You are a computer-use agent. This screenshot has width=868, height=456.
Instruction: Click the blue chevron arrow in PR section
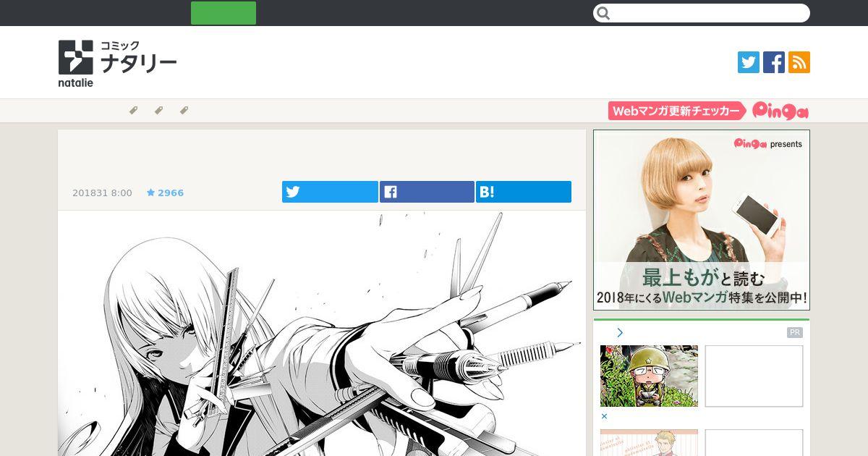tap(620, 333)
